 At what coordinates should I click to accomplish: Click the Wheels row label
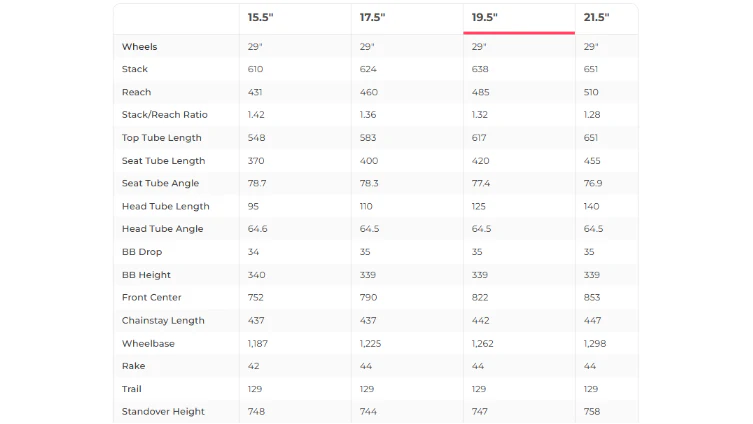[139, 47]
